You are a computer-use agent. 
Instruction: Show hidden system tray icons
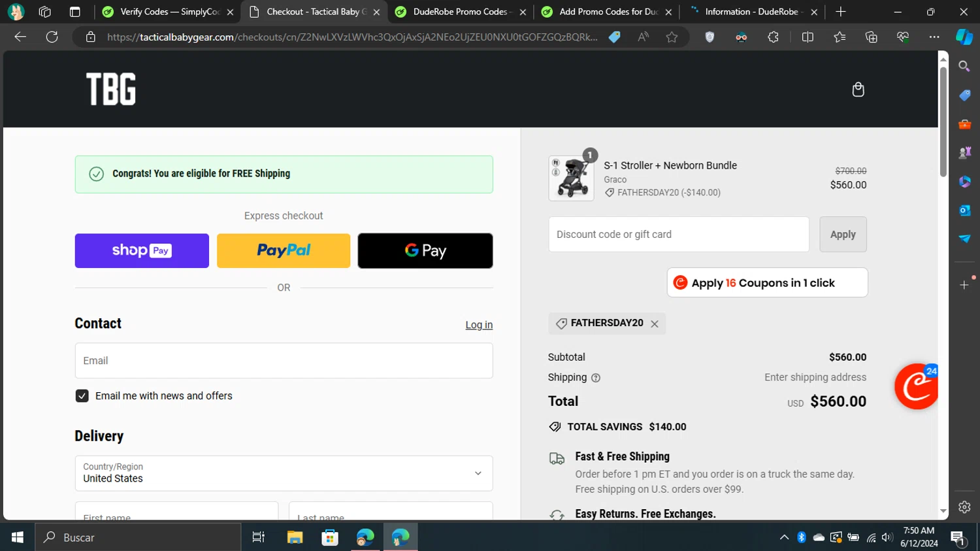click(x=784, y=537)
